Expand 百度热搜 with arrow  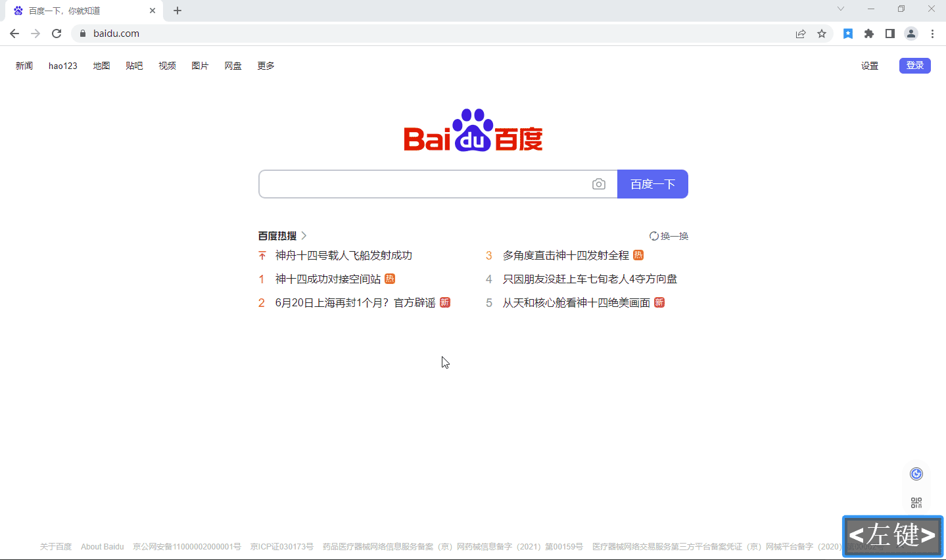coord(304,235)
